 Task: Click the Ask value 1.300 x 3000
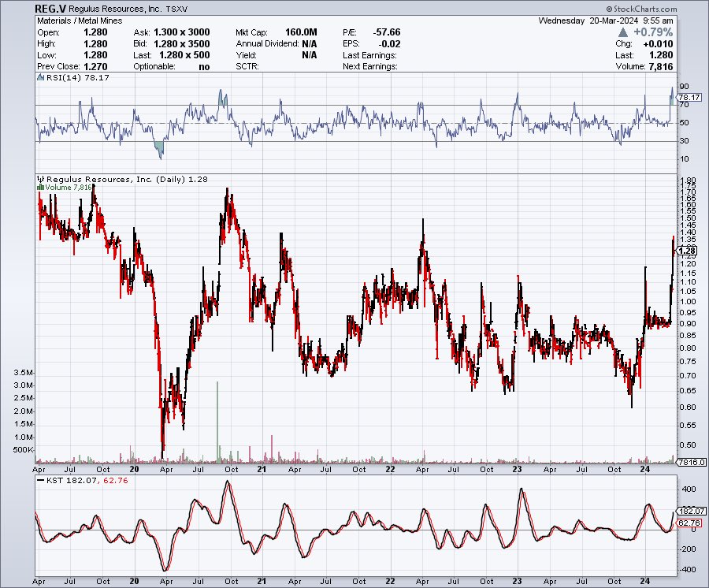click(x=182, y=32)
